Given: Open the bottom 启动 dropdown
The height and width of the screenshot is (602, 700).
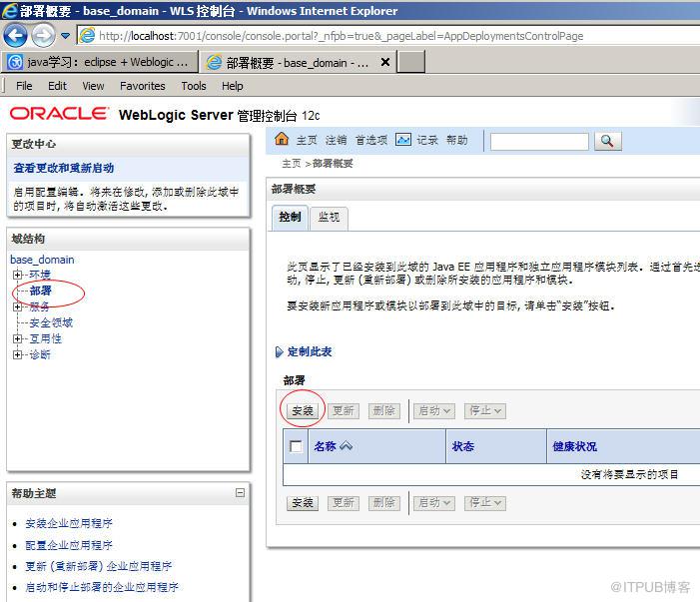Looking at the screenshot, I should point(434,503).
